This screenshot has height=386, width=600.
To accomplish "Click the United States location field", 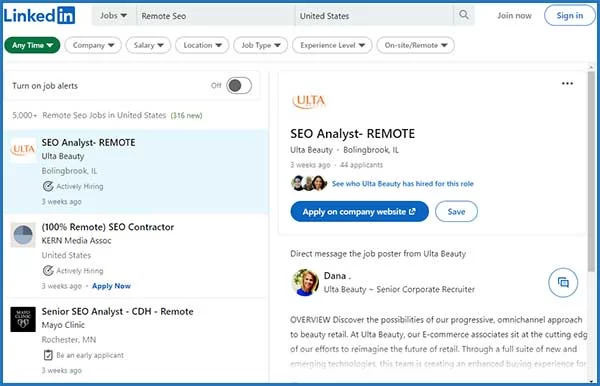I will point(374,16).
